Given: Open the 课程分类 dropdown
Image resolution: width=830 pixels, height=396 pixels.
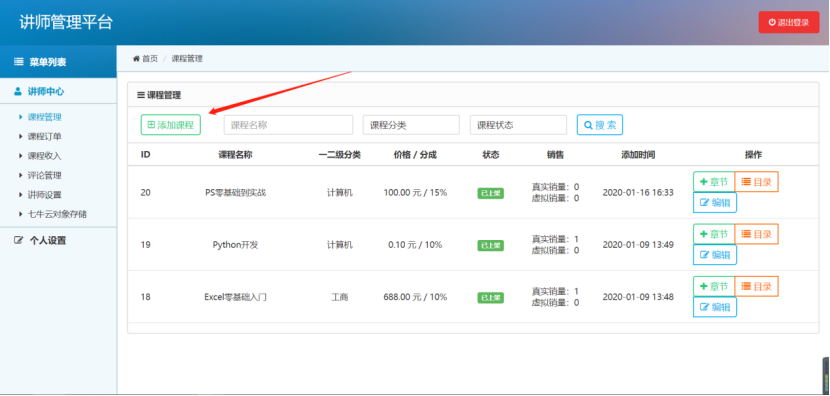Looking at the screenshot, I should tap(411, 125).
